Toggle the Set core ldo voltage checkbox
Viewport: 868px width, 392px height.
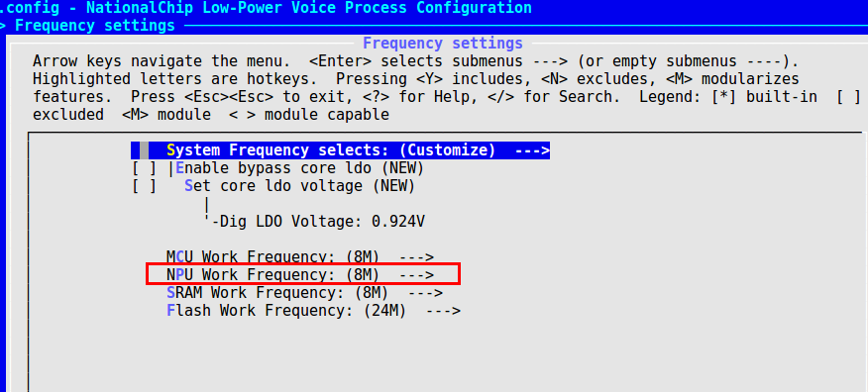(x=145, y=186)
